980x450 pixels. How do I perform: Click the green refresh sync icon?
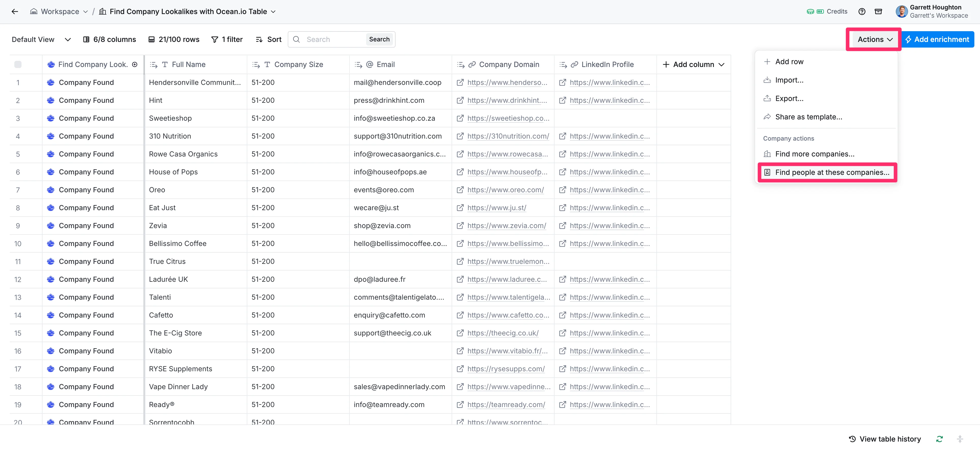pos(939,439)
